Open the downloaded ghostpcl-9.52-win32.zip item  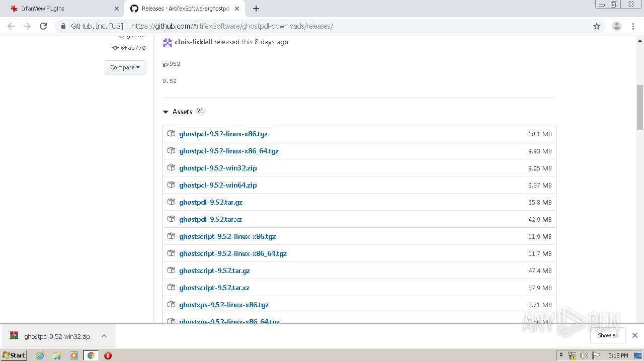[50, 336]
